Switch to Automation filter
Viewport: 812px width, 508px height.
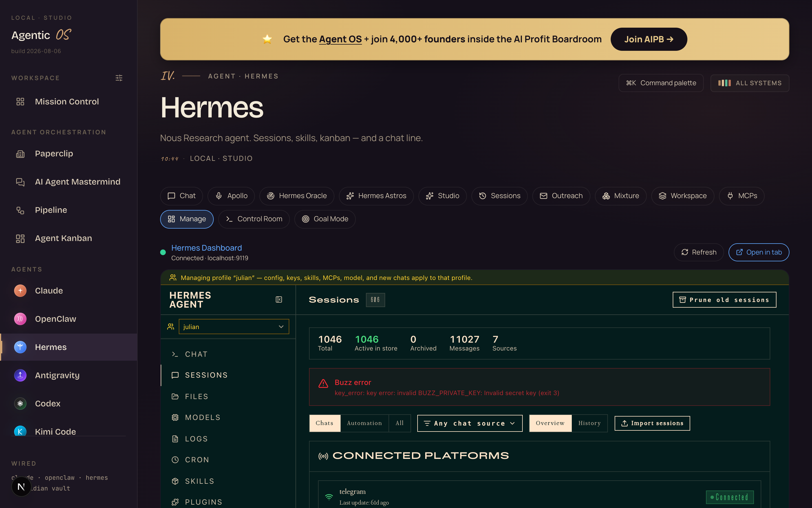click(364, 423)
